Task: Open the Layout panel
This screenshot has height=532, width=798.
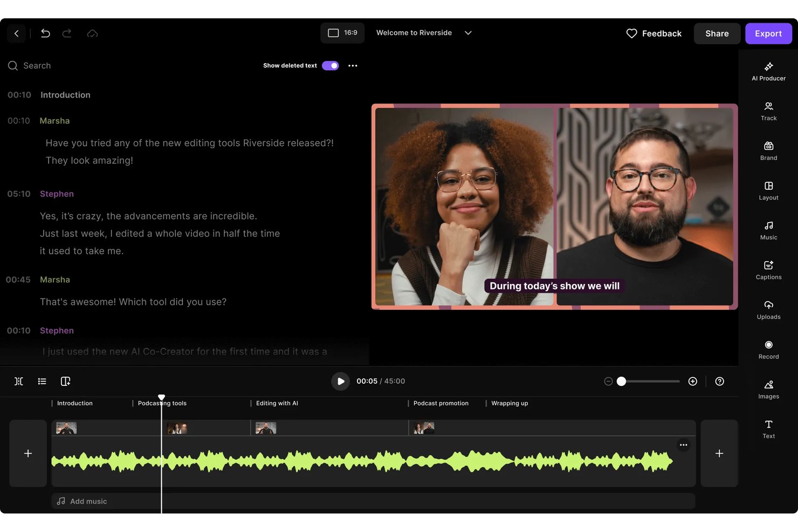Action: 768,191
